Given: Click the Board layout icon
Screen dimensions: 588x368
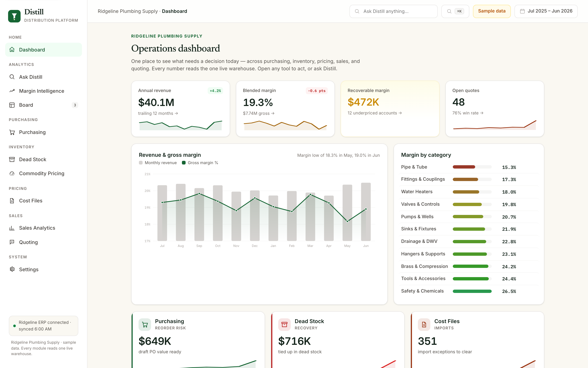Looking at the screenshot, I should (x=12, y=105).
